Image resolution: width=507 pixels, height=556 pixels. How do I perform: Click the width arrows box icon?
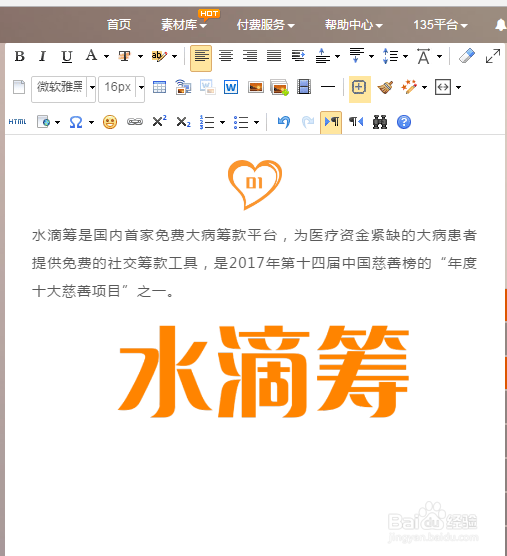[x=443, y=87]
